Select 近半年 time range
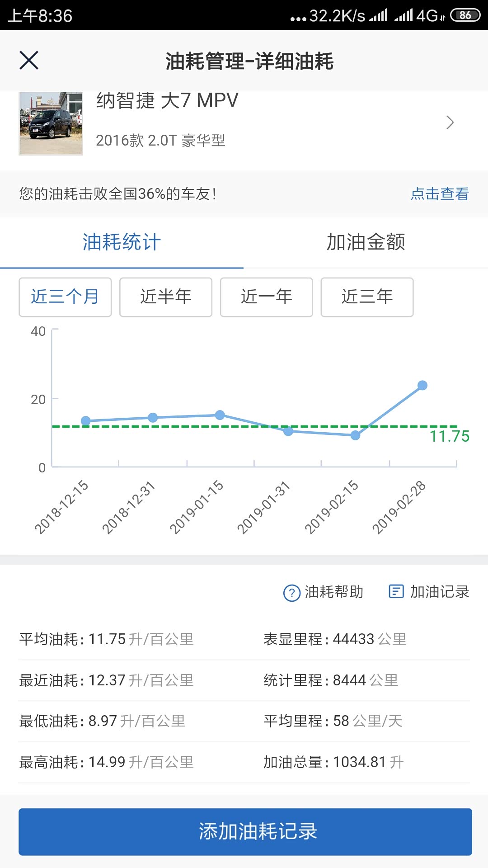488x868 pixels. pyautogui.click(x=166, y=297)
